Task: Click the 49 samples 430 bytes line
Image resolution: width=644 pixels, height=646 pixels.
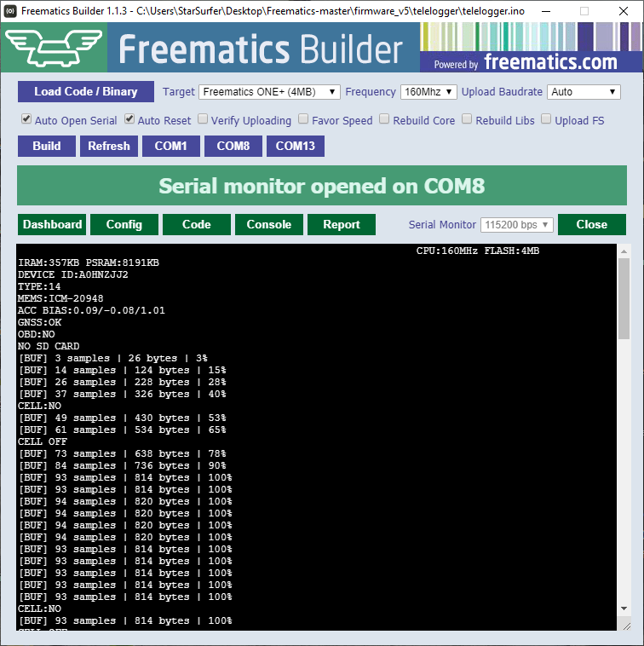Action: (x=122, y=418)
